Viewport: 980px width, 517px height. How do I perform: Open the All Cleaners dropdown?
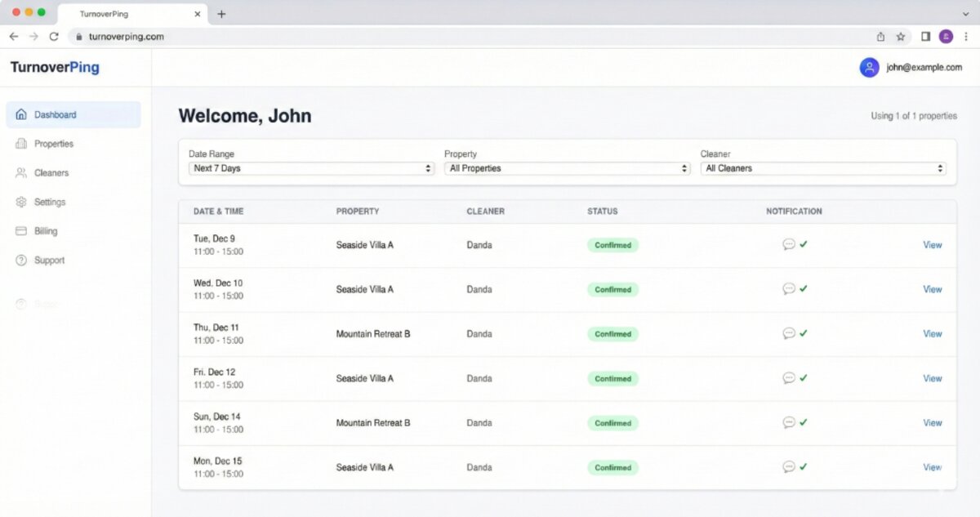(x=823, y=168)
